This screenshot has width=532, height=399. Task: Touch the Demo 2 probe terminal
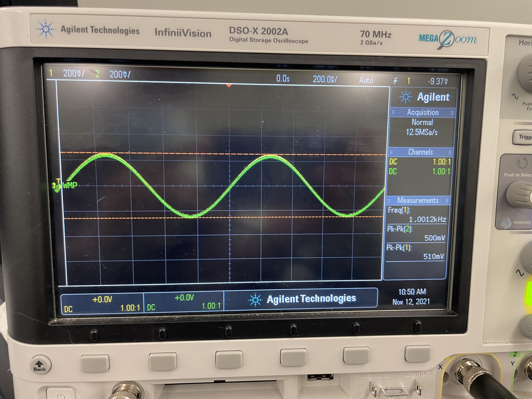point(373,389)
